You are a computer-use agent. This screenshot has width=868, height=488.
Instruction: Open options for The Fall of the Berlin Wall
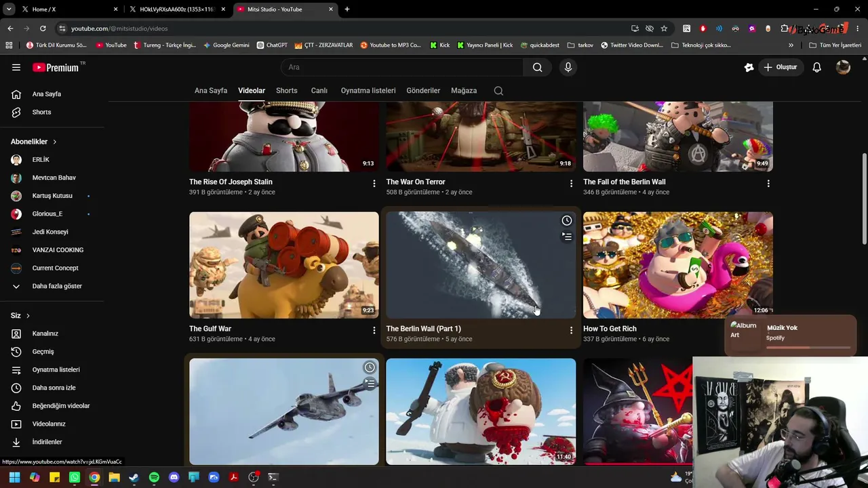[x=768, y=184]
